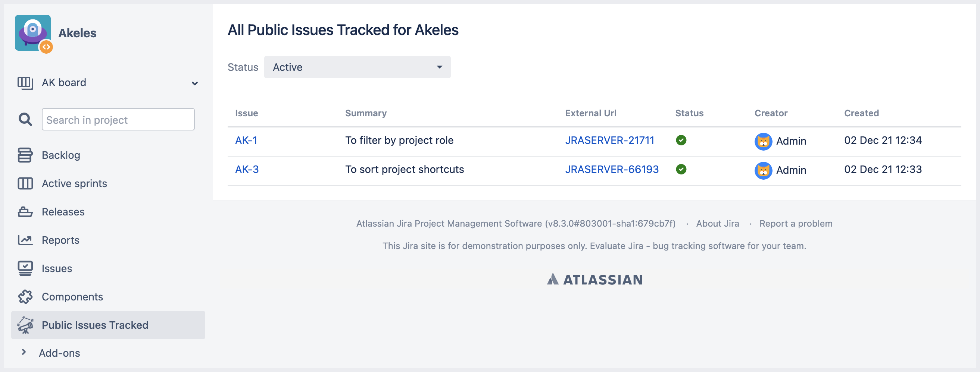Viewport: 980px width, 372px height.
Task: Expand the Add-ons section
Action: click(x=24, y=352)
